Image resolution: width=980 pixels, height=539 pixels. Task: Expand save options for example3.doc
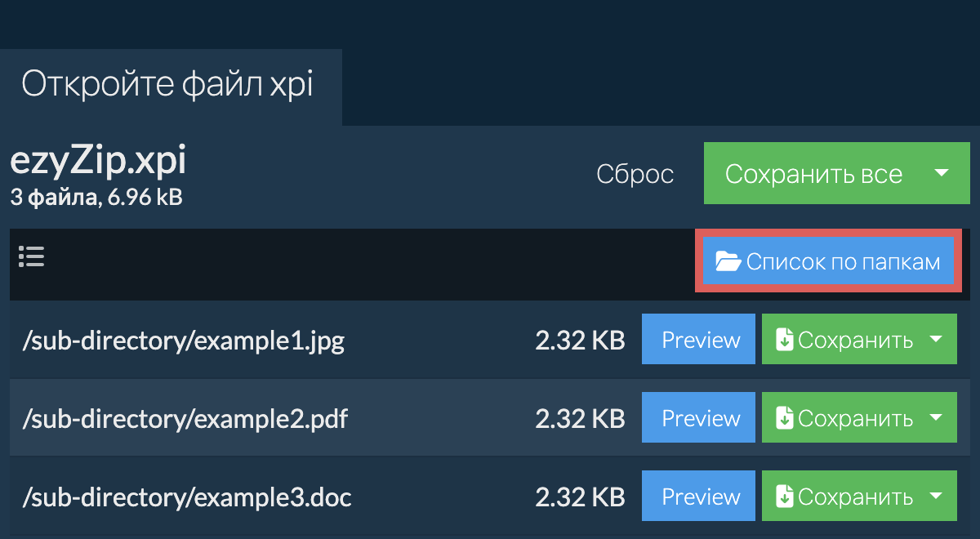pyautogui.click(x=936, y=497)
